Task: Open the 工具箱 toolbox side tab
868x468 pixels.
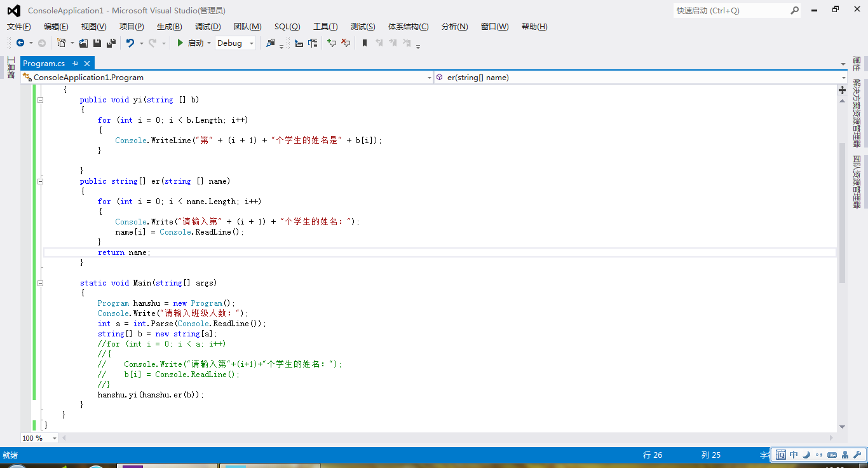Action: tap(10, 67)
